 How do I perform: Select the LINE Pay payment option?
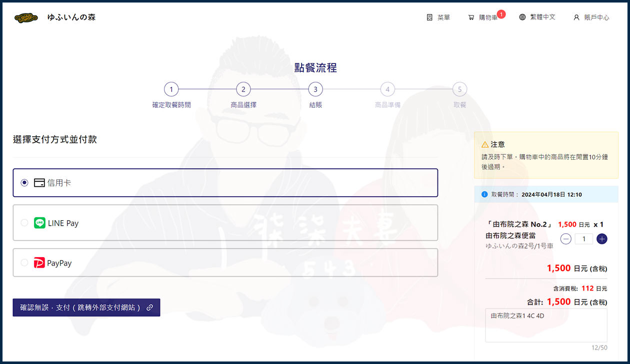[x=24, y=223]
